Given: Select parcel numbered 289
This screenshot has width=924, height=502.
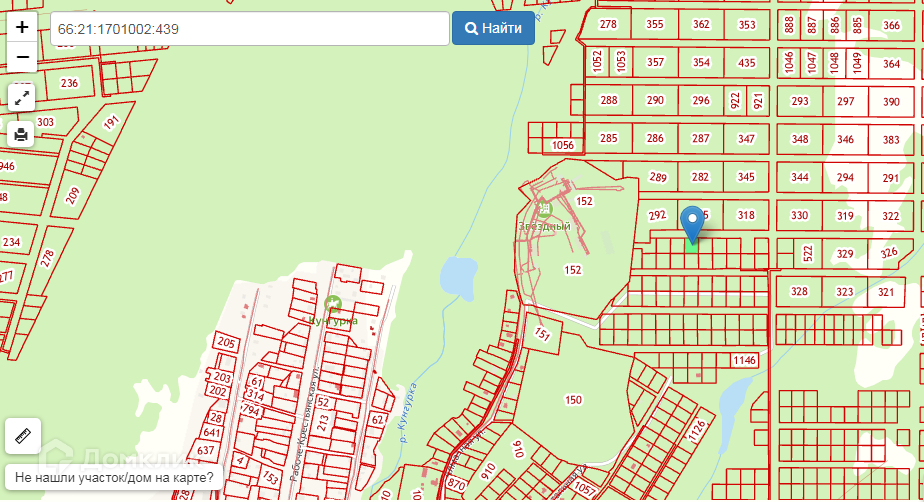Looking at the screenshot, I should pos(657,177).
